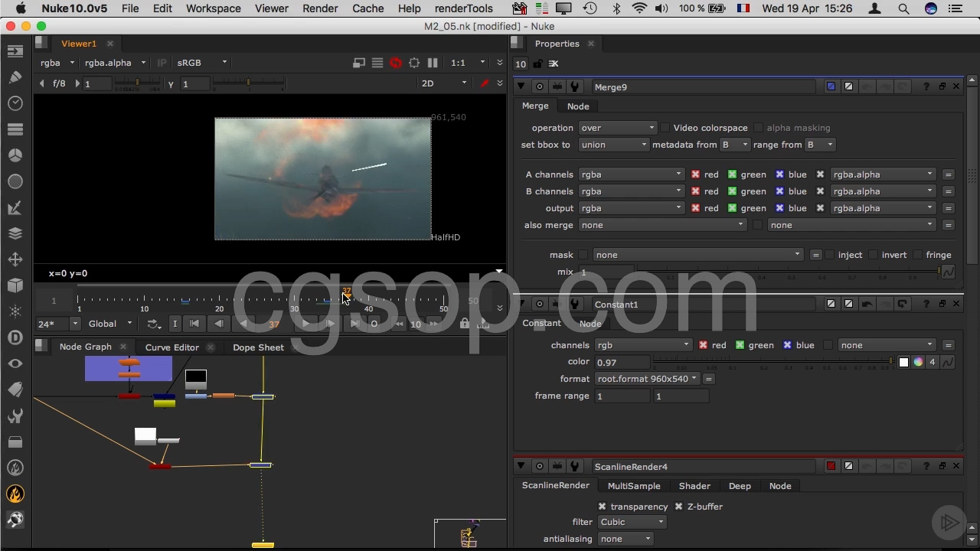Open the Time nodes menu with clock icon
This screenshot has width=980, height=551.
(15, 103)
